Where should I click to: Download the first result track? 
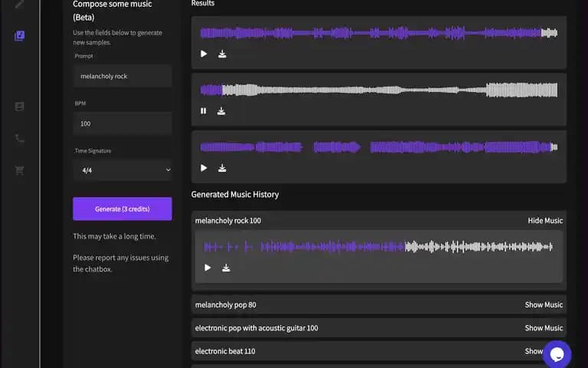click(x=222, y=54)
